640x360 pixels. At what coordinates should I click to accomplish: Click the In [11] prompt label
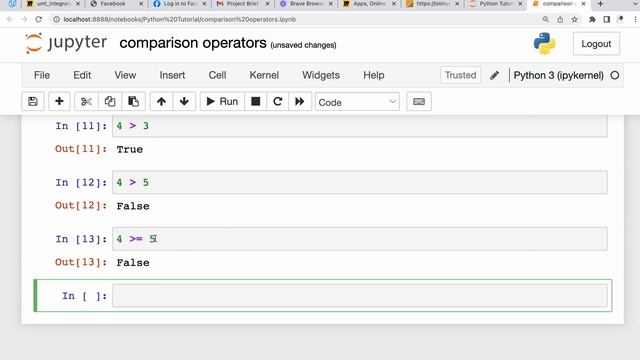[x=81, y=126]
